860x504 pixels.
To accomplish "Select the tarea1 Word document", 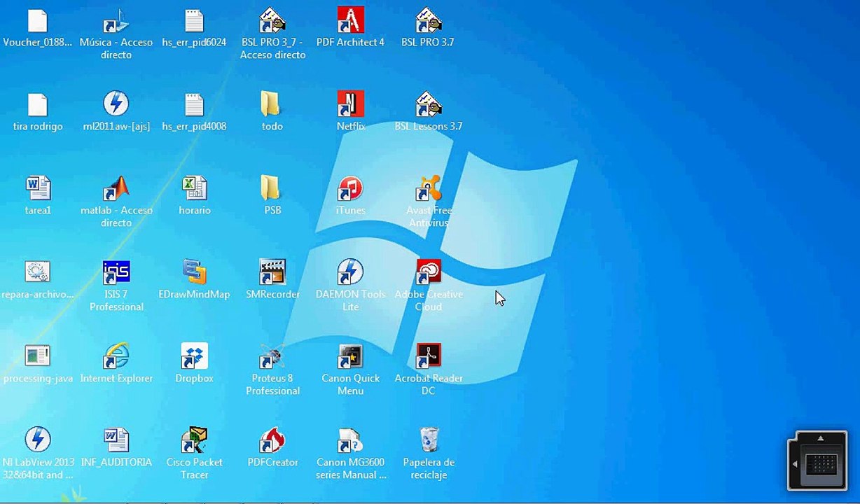I will coord(38,188).
